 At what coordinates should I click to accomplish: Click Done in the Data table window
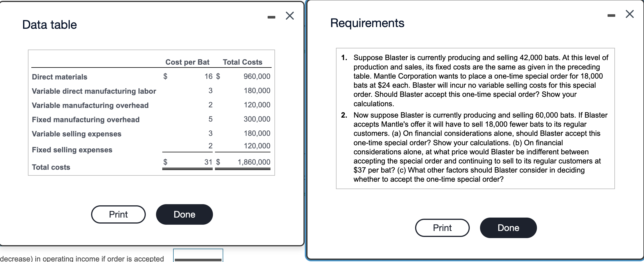click(x=184, y=214)
